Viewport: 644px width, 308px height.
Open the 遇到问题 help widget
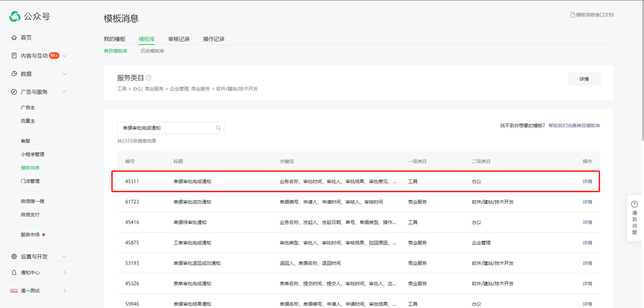tap(634, 215)
